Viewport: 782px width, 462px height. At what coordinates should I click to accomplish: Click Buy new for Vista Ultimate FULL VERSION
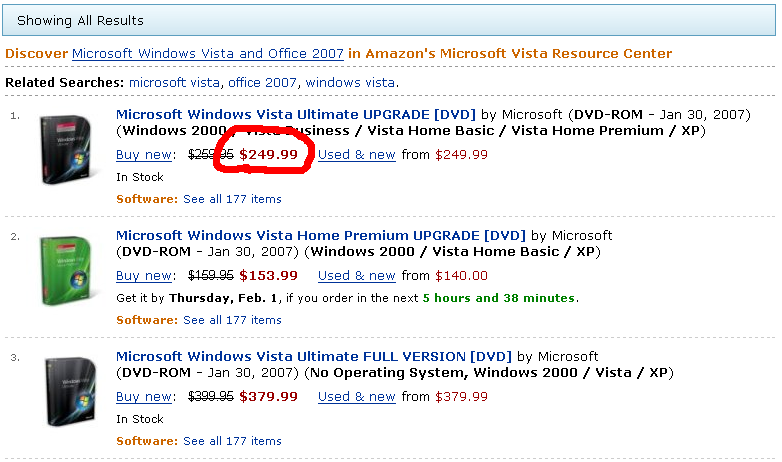tap(144, 397)
